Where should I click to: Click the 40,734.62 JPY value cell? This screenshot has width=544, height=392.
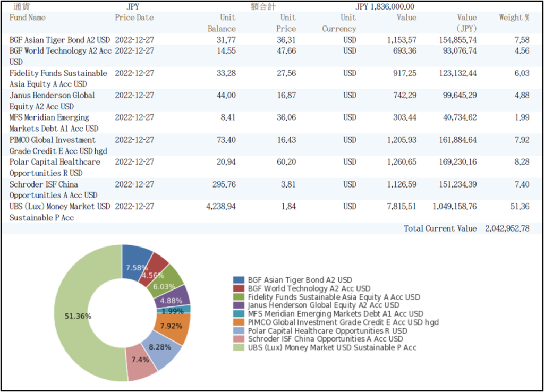(460, 117)
